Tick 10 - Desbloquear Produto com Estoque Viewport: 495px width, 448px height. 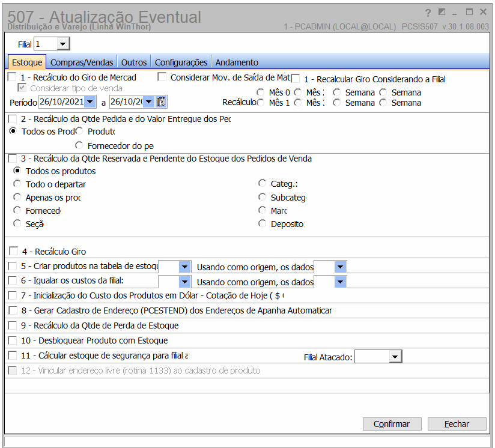(x=13, y=341)
